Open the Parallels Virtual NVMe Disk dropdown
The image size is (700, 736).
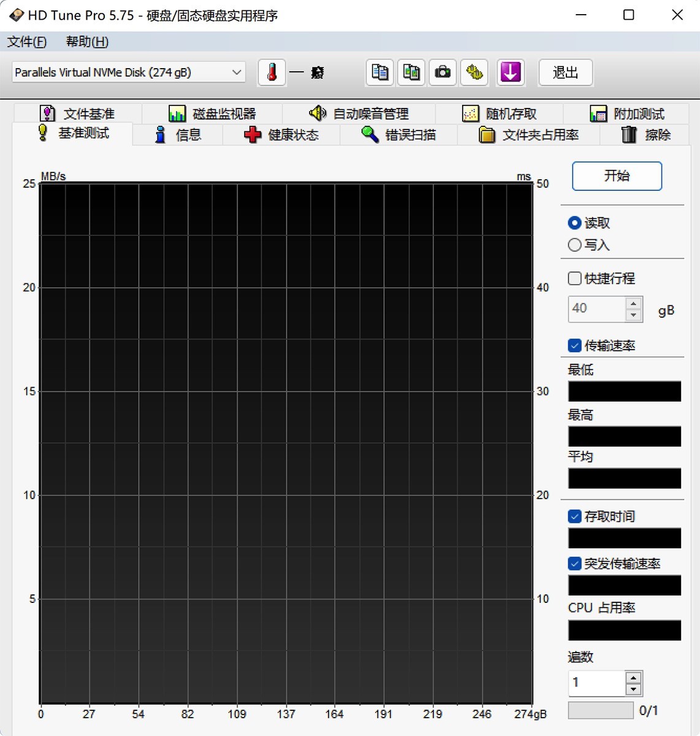(x=129, y=72)
